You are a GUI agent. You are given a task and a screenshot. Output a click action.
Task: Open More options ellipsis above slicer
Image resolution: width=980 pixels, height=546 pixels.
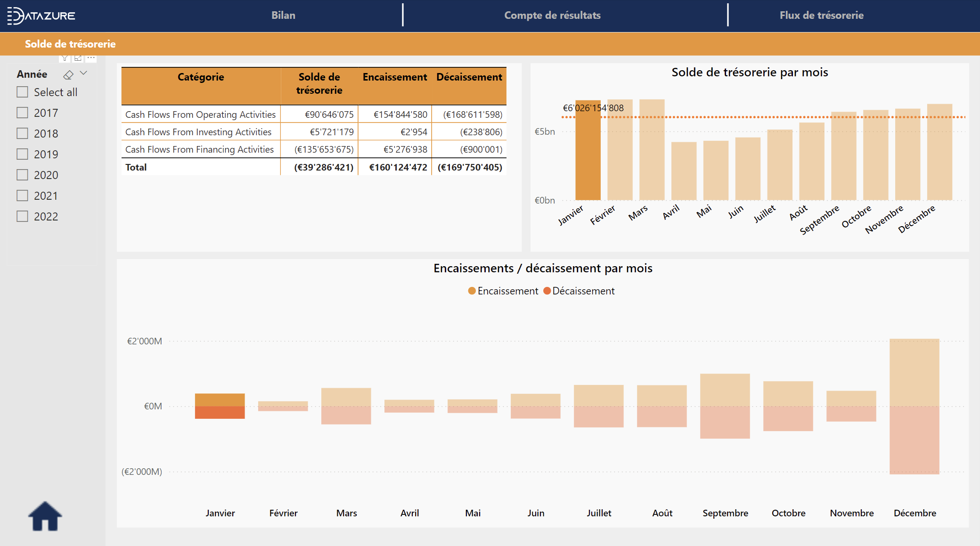(91, 58)
